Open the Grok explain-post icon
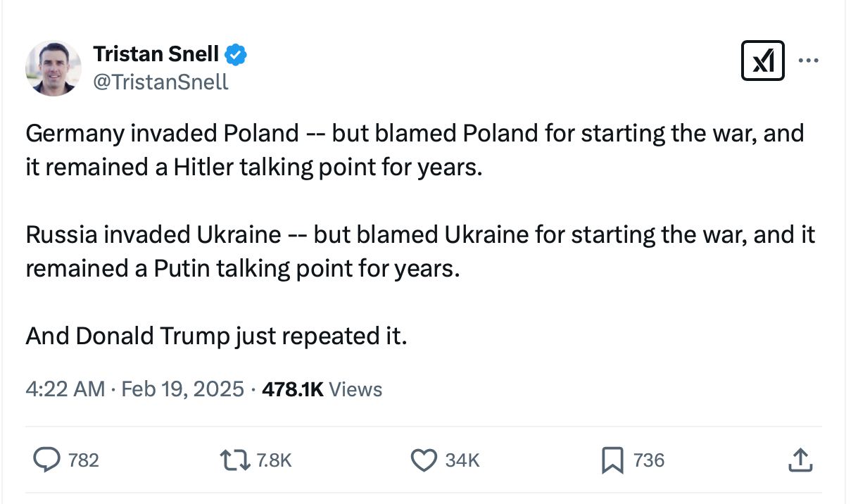Screen dimensions: 858x504 tap(763, 61)
